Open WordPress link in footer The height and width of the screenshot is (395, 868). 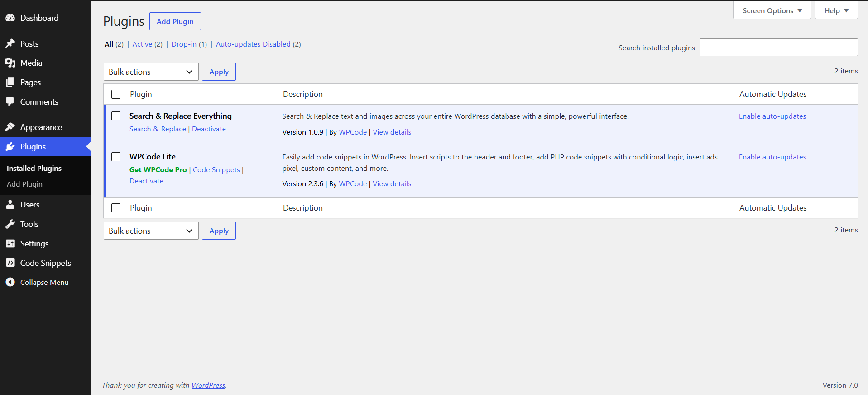pos(208,385)
